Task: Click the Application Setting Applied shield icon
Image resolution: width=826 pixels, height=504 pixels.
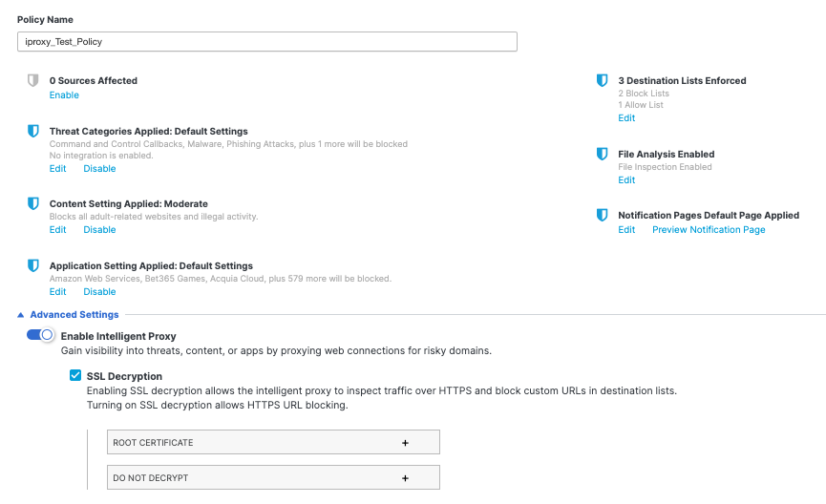Action: point(33,265)
